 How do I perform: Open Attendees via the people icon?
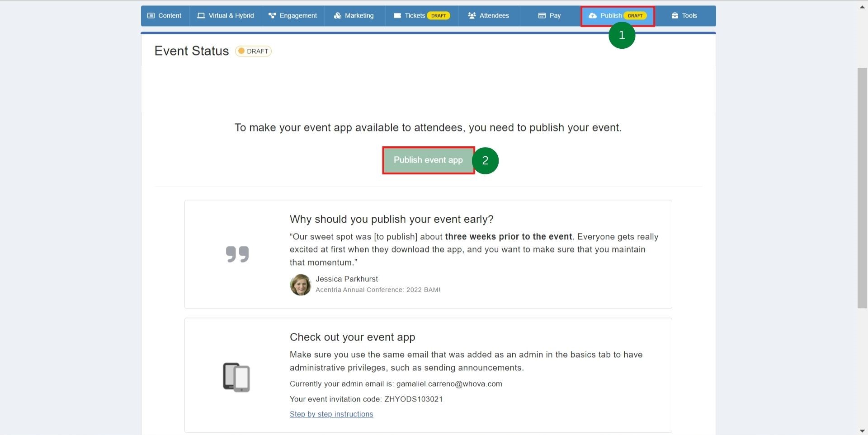[472, 16]
